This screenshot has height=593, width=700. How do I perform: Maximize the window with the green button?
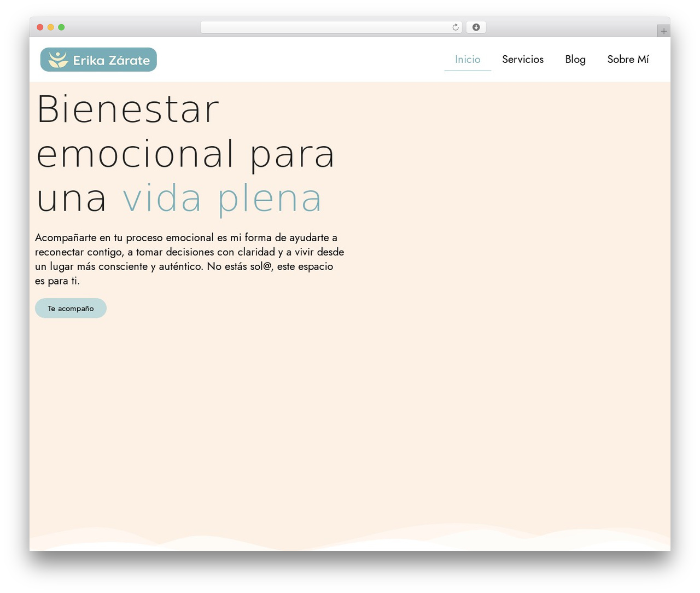pos(61,27)
